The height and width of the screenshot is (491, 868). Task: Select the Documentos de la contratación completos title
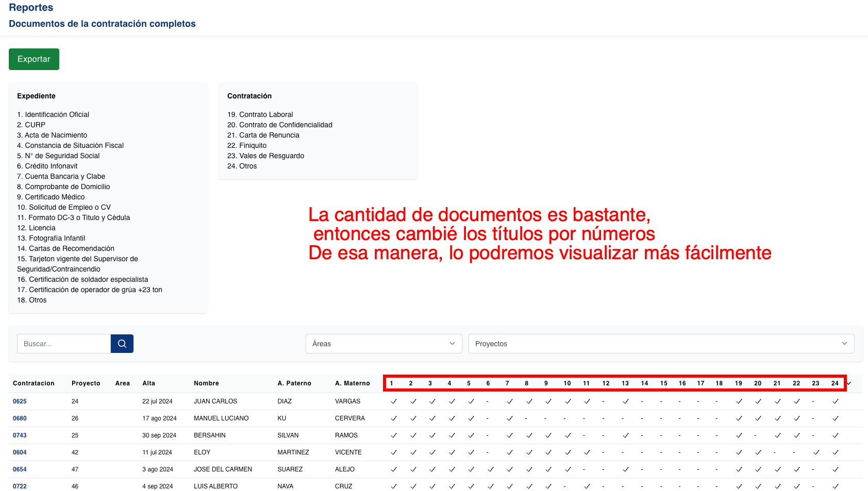click(x=102, y=23)
